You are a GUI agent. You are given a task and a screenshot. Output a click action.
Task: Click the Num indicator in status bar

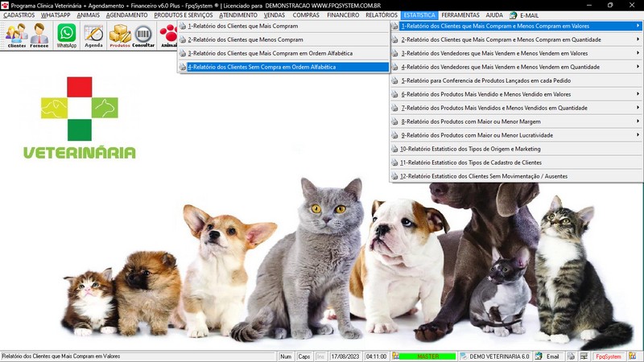[x=286, y=356]
